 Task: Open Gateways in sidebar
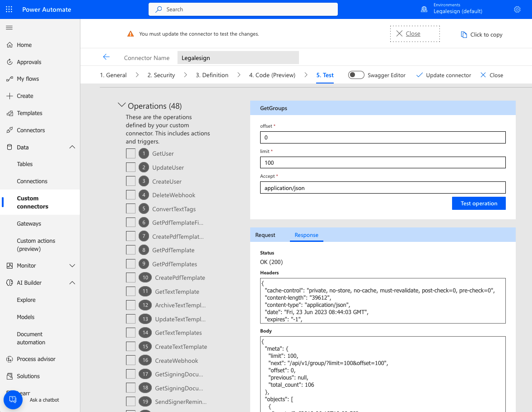[x=29, y=224]
